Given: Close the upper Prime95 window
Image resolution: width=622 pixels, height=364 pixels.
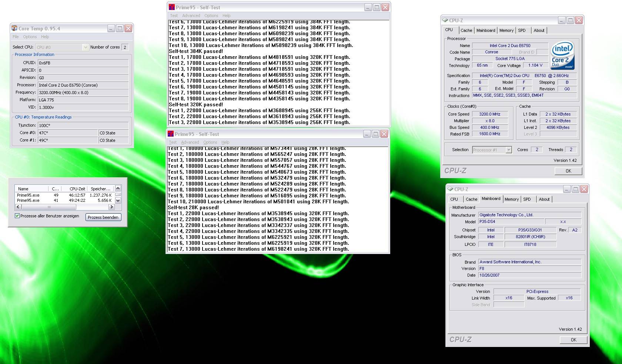Looking at the screenshot, I should [385, 7].
